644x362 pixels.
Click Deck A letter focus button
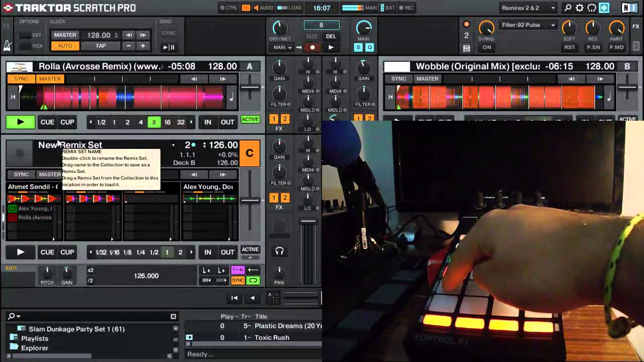[250, 66]
